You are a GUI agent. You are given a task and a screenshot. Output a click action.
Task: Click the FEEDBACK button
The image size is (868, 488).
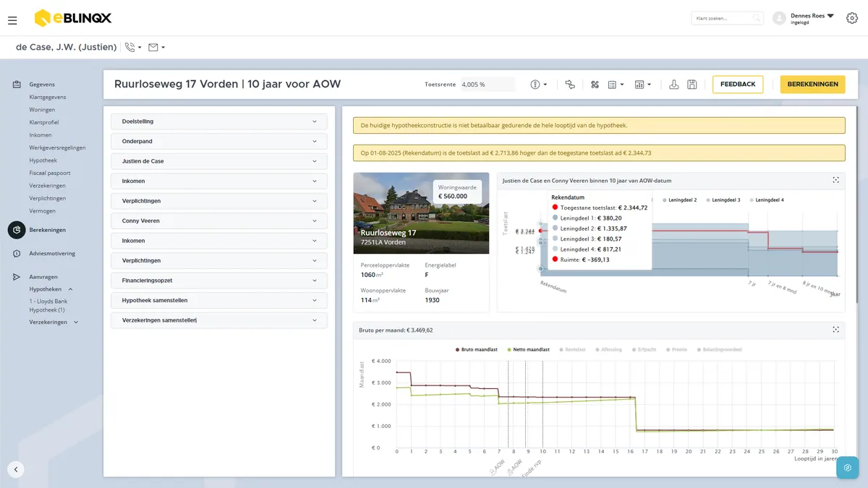[738, 85]
